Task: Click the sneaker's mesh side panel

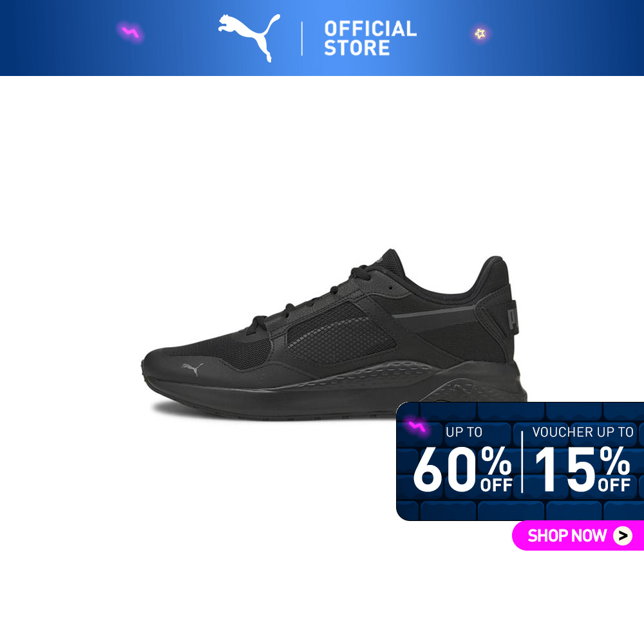Action: [x=341, y=335]
